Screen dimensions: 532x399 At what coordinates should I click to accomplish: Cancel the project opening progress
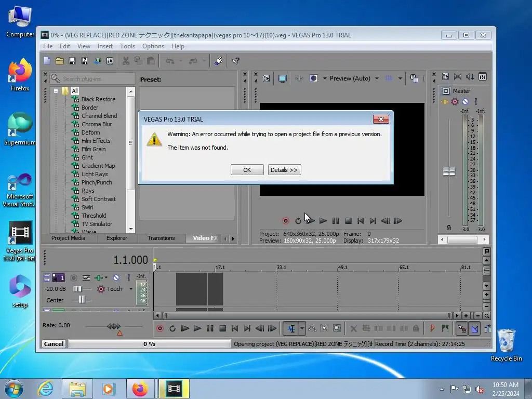[54, 344]
